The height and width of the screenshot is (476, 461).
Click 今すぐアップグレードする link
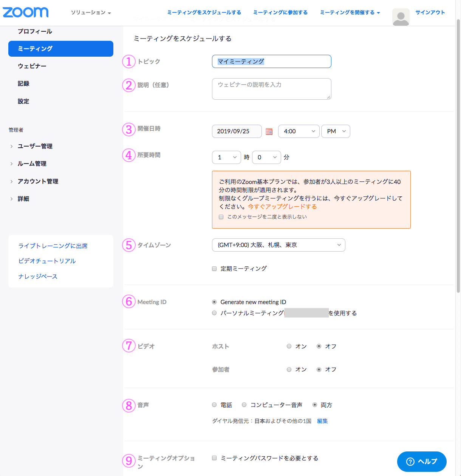tap(282, 207)
